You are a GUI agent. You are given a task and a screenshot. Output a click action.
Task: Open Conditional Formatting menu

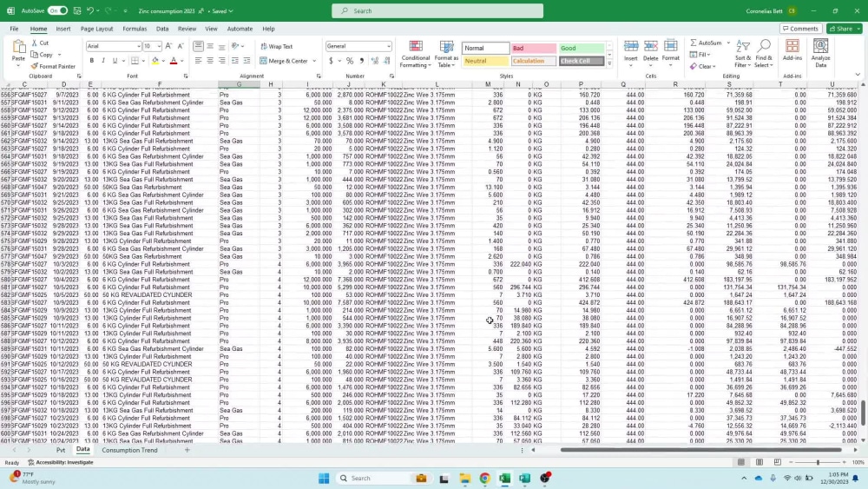pos(415,54)
